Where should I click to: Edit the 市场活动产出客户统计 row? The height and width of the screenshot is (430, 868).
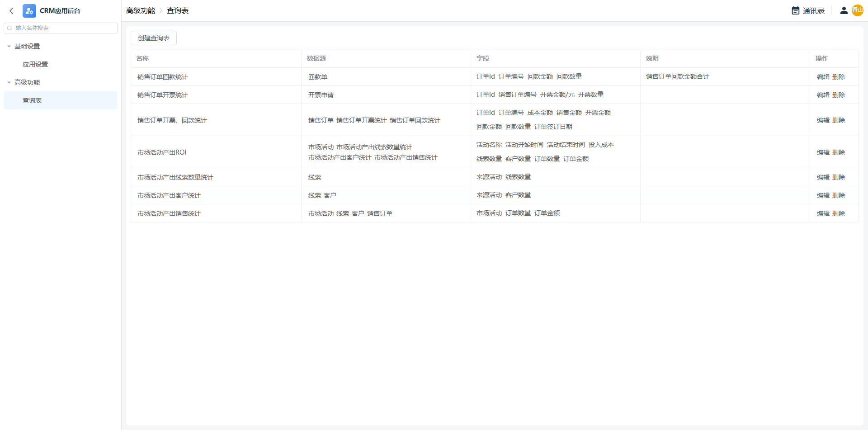tap(823, 195)
